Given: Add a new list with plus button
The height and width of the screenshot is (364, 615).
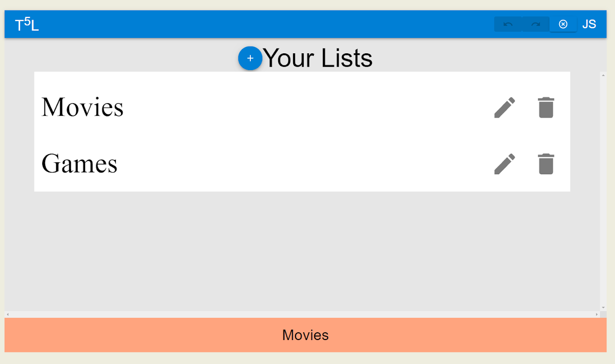Looking at the screenshot, I should [250, 58].
